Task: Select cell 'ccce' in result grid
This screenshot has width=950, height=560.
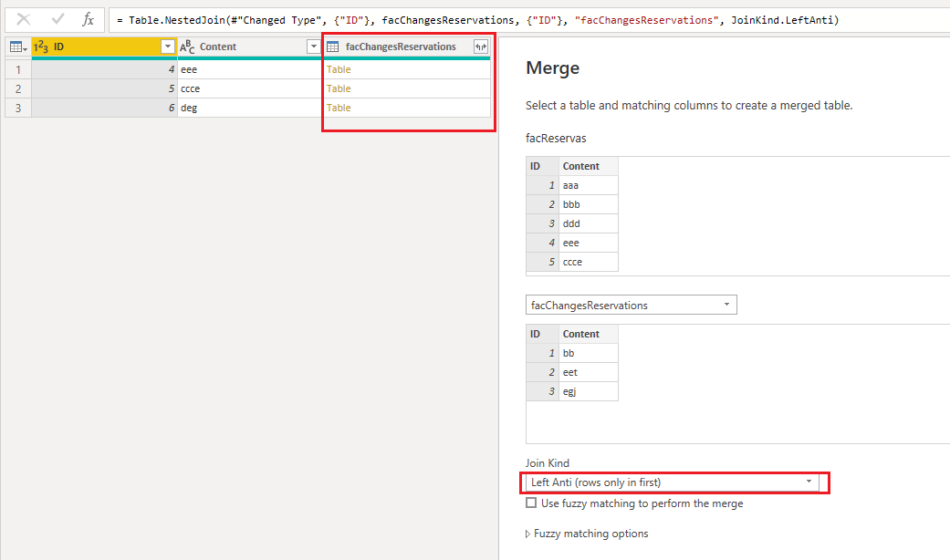Action: (x=250, y=88)
